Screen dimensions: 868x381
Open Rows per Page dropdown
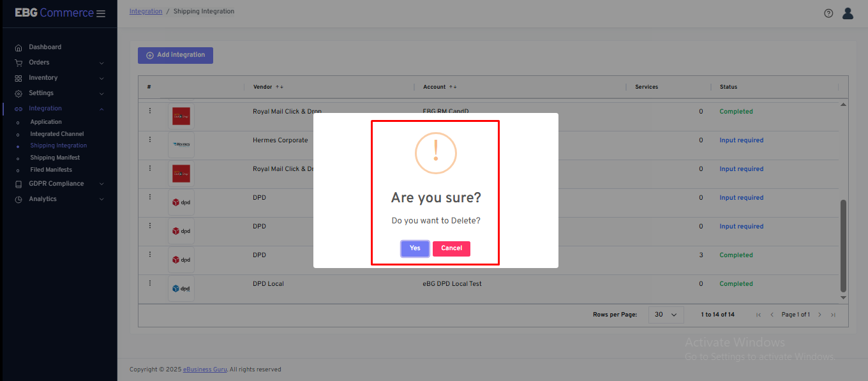point(666,315)
